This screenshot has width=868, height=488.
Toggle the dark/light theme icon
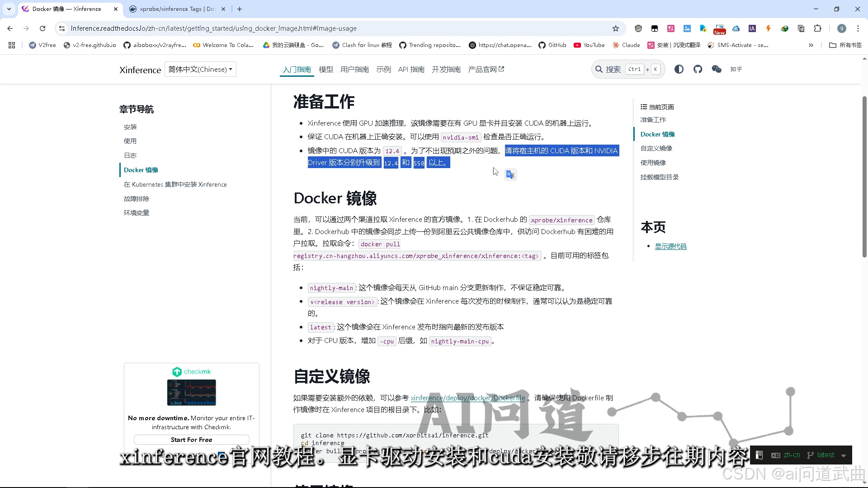tap(679, 69)
